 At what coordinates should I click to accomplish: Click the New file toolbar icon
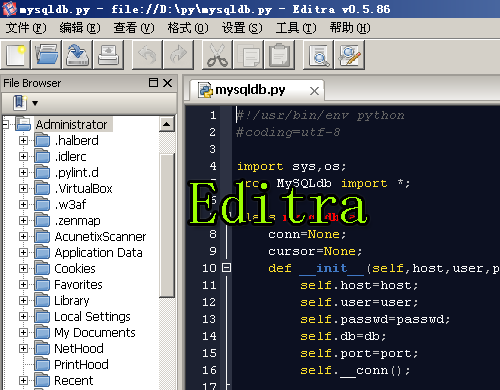pos(16,55)
